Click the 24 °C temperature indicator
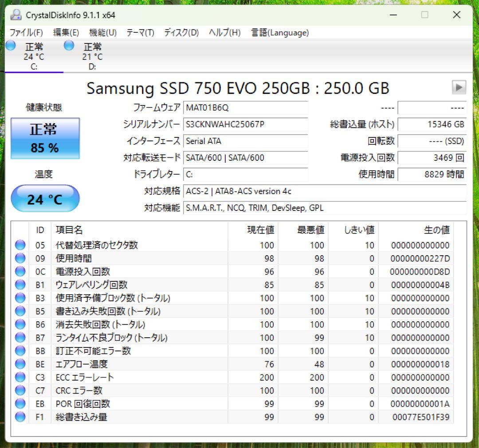 (45, 198)
